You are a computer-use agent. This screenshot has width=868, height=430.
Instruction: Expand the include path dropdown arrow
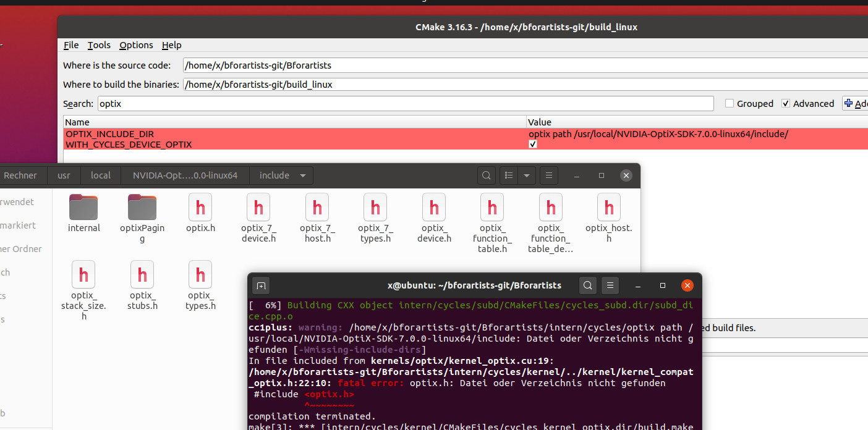302,175
